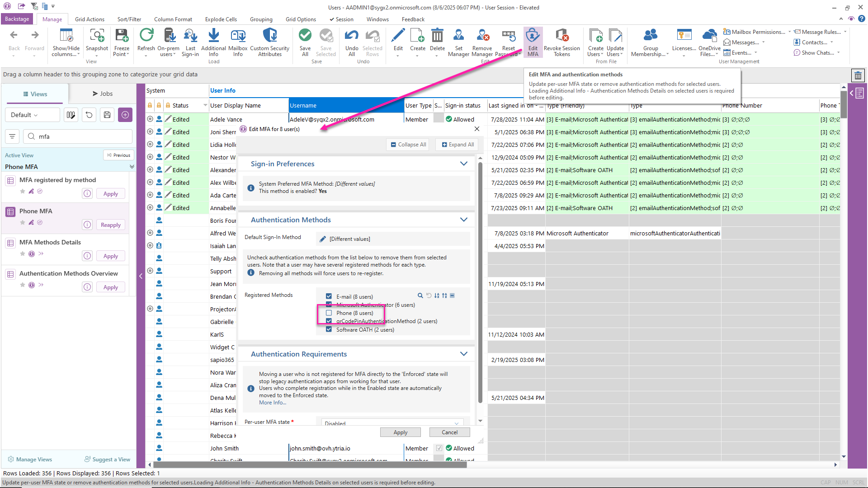The height and width of the screenshot is (488, 868).
Task: Load Custom Security Attributes
Action: click(269, 42)
